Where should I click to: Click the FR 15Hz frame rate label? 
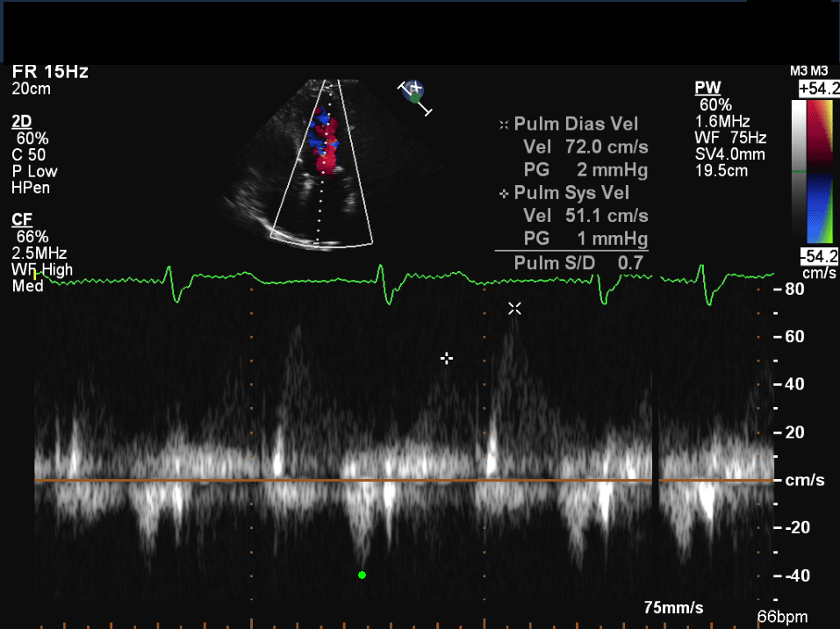pyautogui.click(x=50, y=72)
